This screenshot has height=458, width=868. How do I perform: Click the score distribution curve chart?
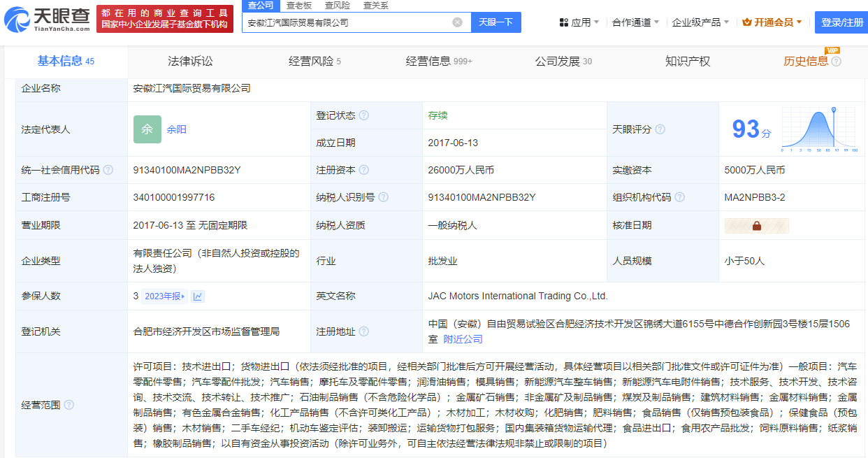(819, 129)
